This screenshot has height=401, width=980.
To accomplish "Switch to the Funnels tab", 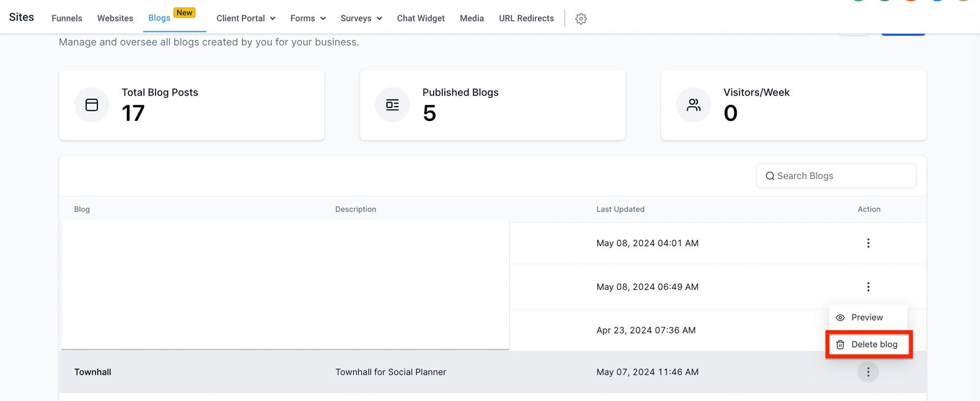I will tap(67, 18).
